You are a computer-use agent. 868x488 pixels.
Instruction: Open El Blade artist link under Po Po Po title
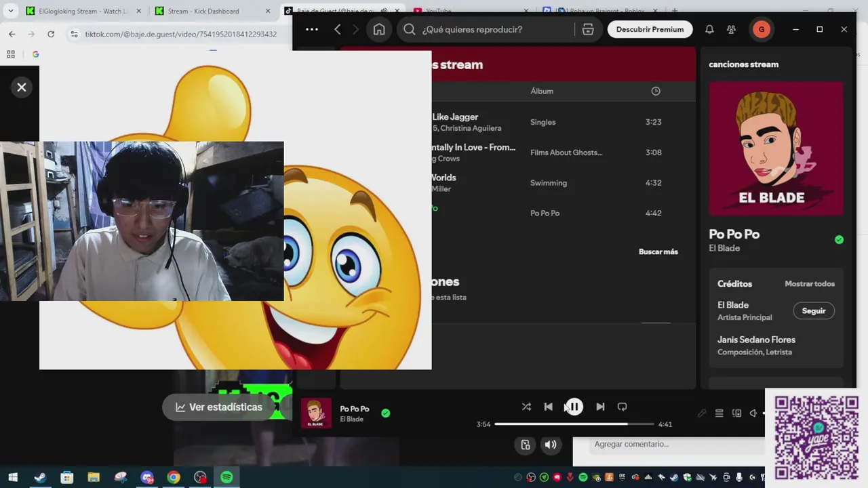[x=724, y=248]
